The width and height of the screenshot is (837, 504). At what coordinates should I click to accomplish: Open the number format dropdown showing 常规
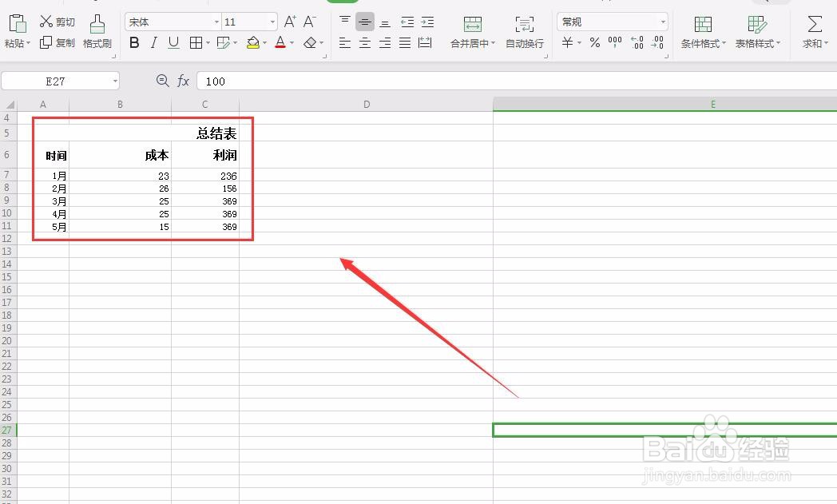664,22
